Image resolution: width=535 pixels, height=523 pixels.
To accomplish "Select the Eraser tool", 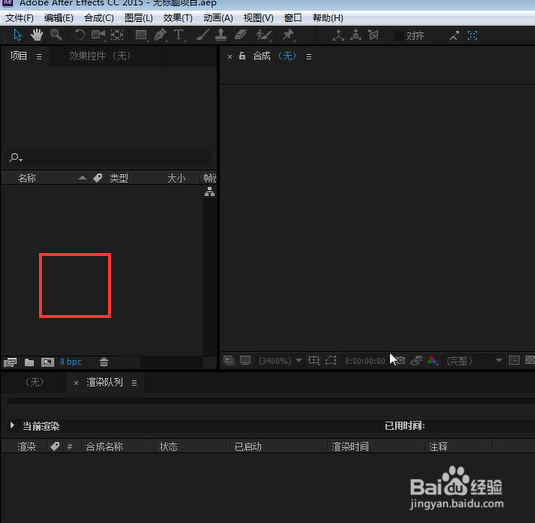I will tap(241, 35).
